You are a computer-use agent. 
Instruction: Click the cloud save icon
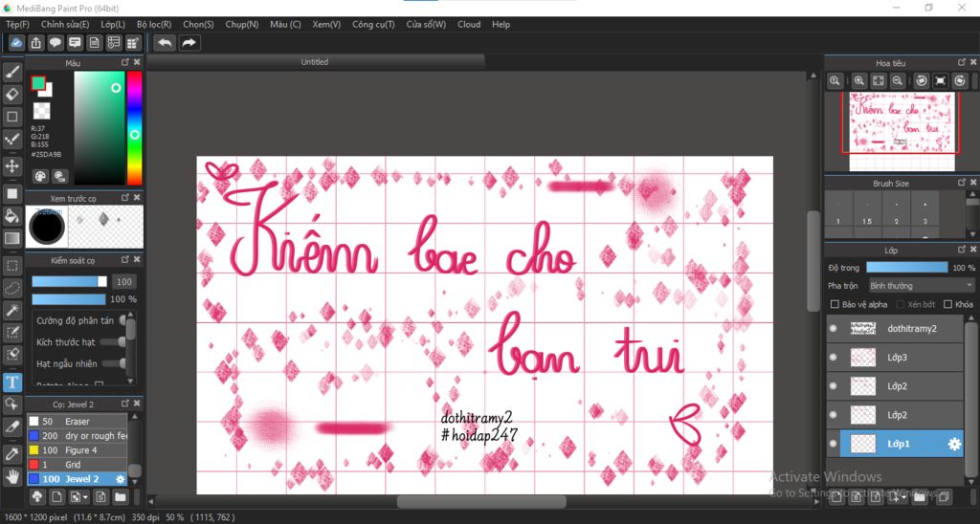17,42
